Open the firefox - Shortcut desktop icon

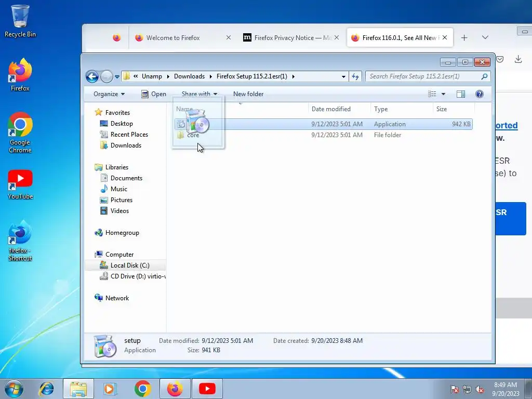point(20,241)
